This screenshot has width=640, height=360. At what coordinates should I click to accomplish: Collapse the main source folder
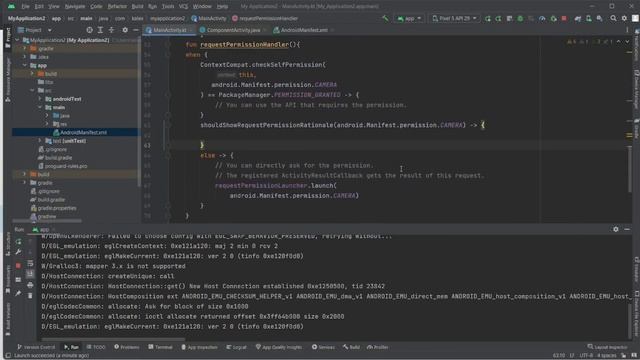(x=40, y=107)
